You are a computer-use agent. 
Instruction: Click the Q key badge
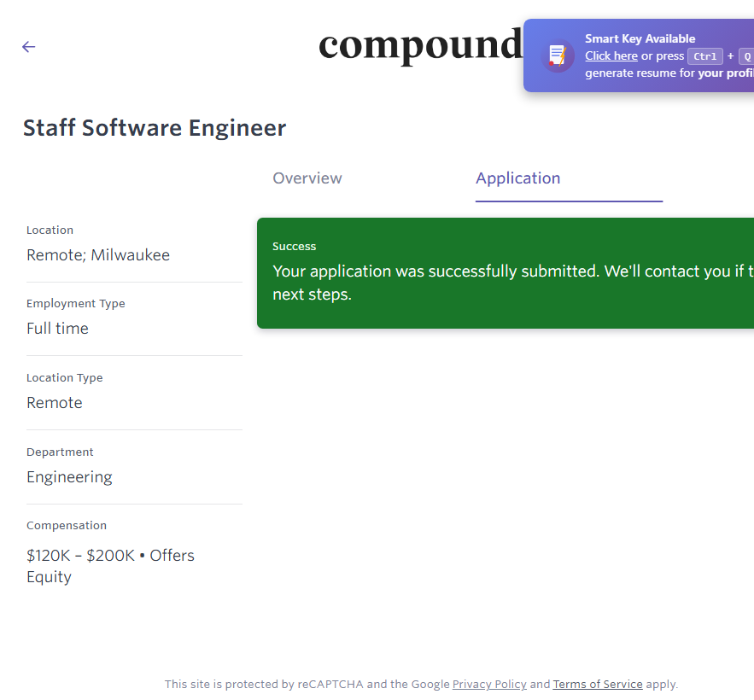click(x=745, y=56)
